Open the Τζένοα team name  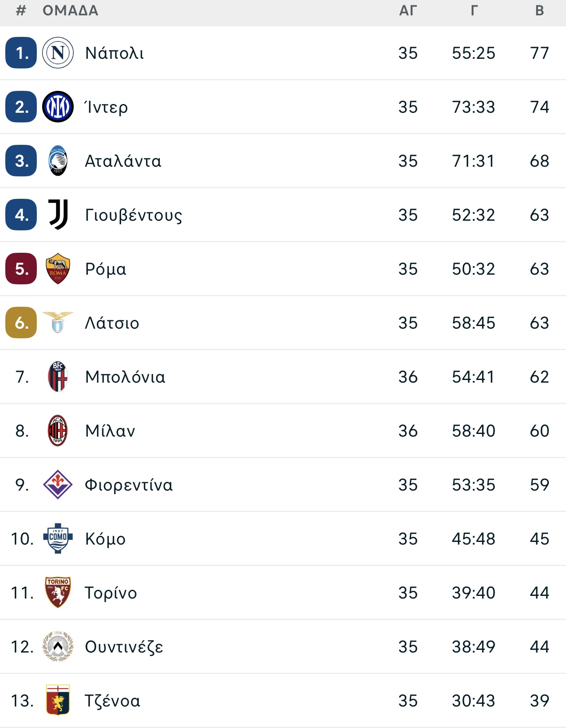click(113, 701)
